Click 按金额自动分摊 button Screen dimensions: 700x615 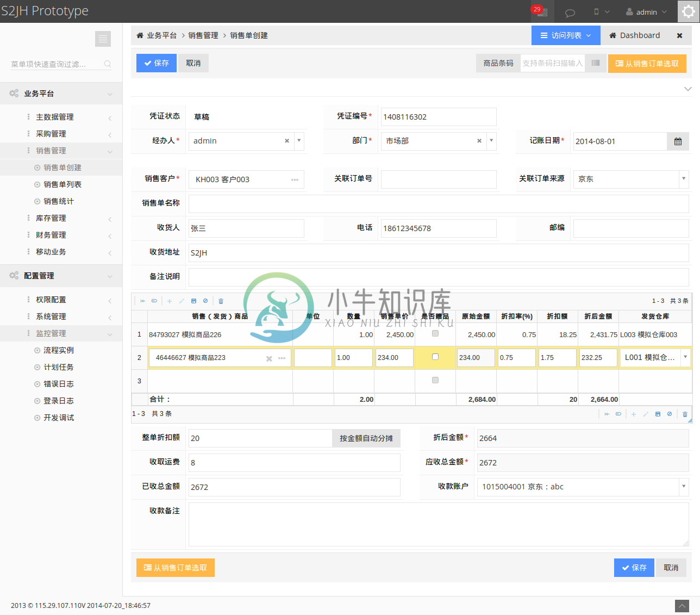366,438
